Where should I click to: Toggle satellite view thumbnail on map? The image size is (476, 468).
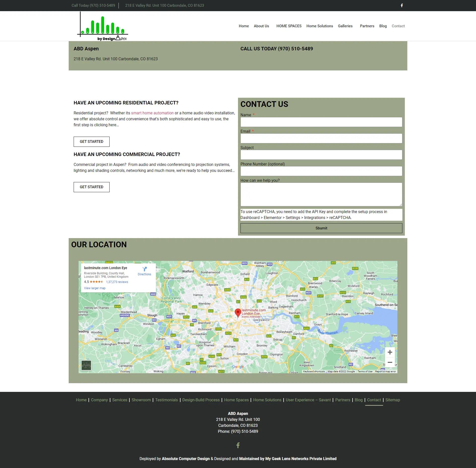(86, 365)
